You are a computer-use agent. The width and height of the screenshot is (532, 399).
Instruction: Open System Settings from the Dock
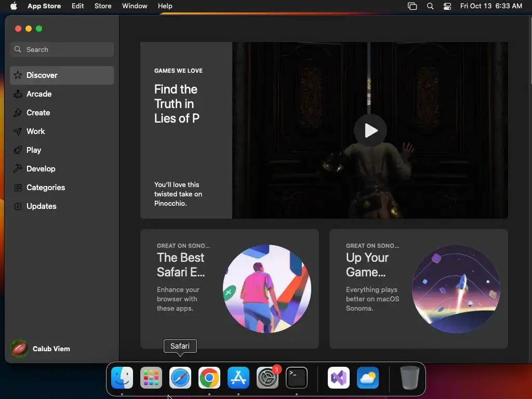pyautogui.click(x=268, y=377)
